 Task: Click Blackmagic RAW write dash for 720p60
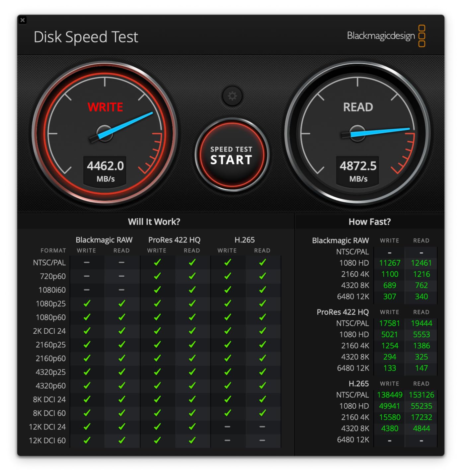pyautogui.click(x=87, y=276)
